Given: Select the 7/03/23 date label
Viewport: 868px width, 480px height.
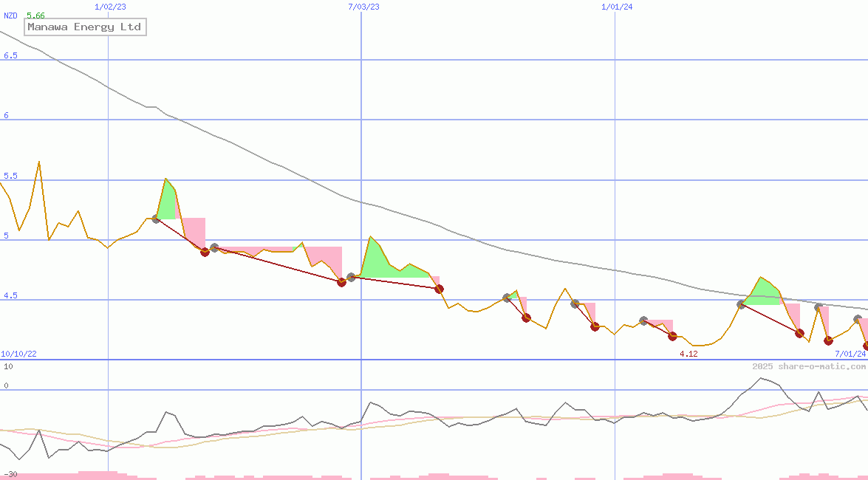Looking at the screenshot, I should 363,6.
